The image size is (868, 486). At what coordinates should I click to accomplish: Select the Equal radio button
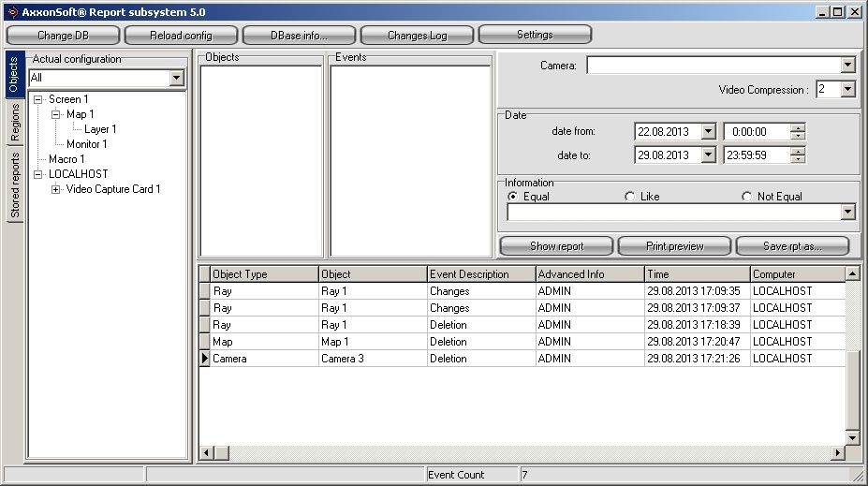click(x=512, y=197)
